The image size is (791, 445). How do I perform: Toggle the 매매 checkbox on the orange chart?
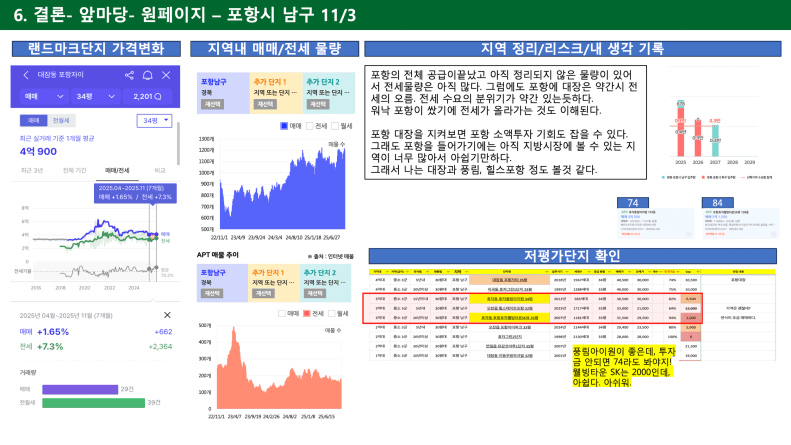click(281, 313)
